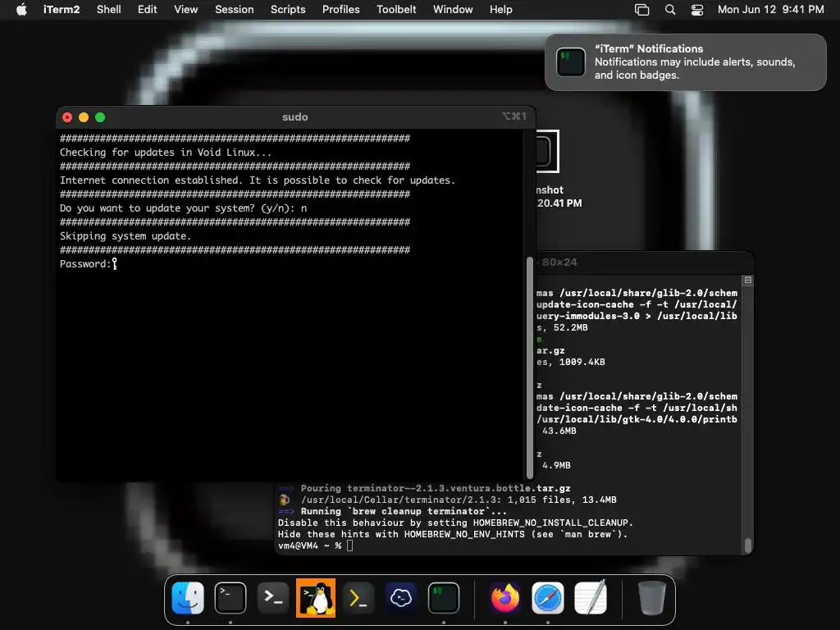Click the "vm4@VM4 ~ %" prompt in Terminal
This screenshot has height=630, width=840.
click(309, 546)
